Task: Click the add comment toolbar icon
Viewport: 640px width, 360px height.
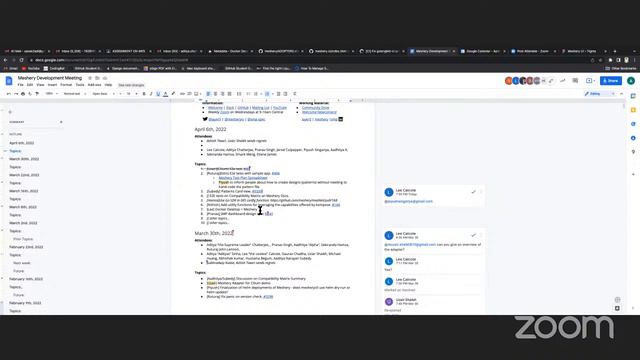Action: point(189,94)
